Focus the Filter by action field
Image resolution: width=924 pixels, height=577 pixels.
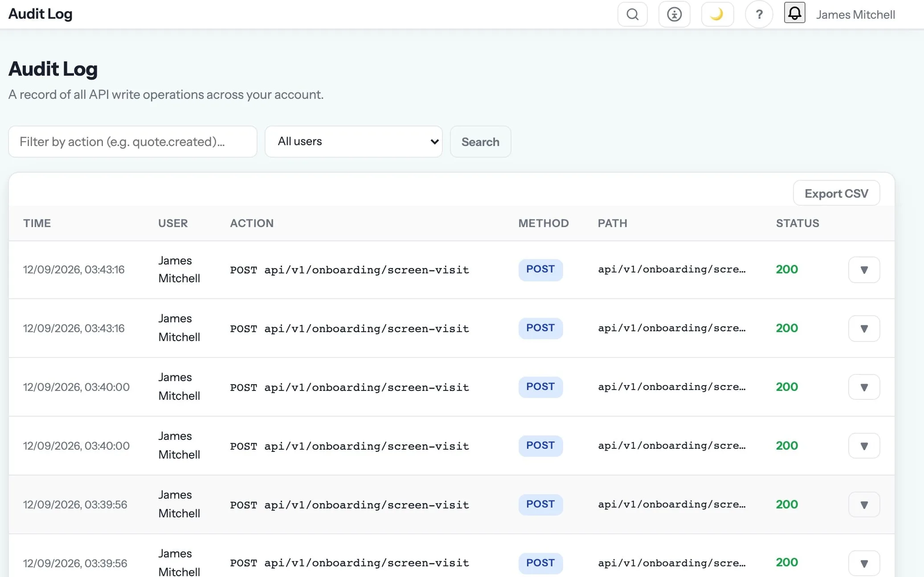[133, 142]
